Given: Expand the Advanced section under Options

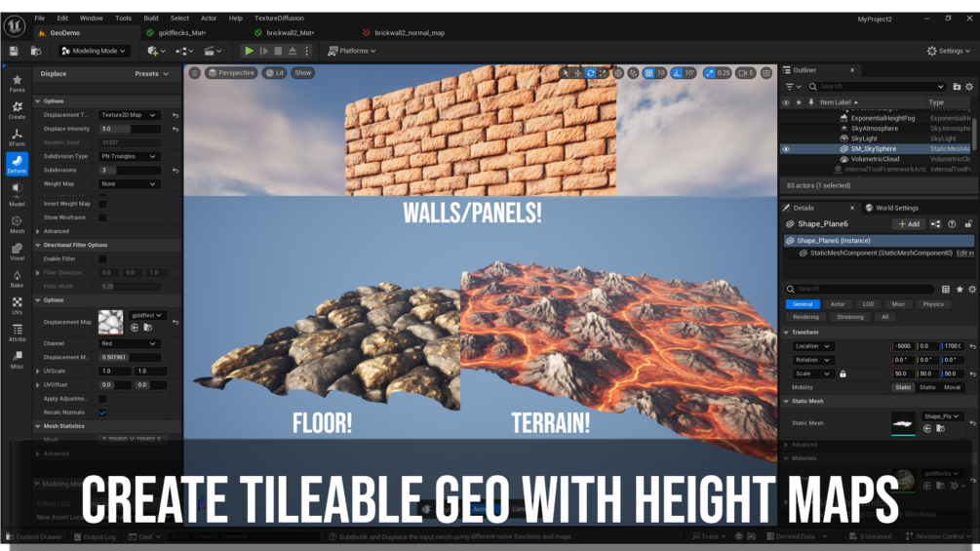Looking at the screenshot, I should coord(38,231).
